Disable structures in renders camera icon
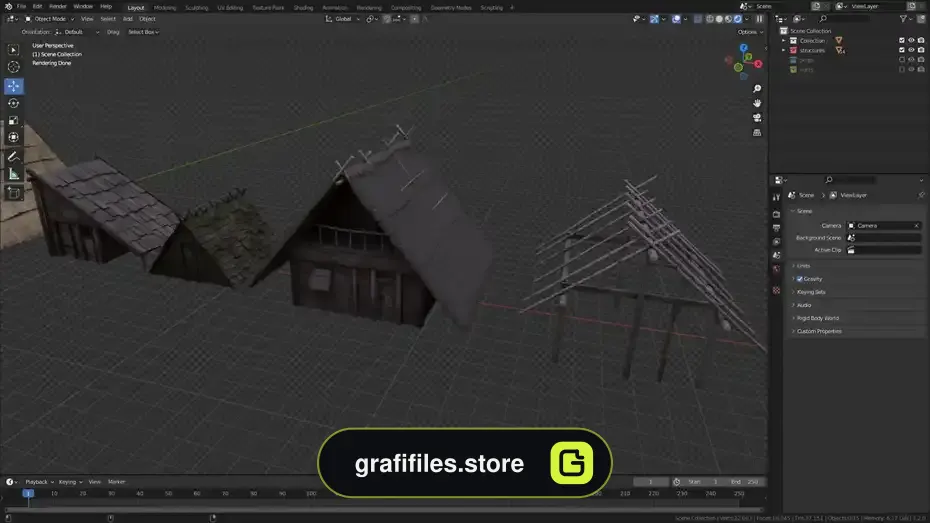Viewport: 930px width, 523px height. click(x=921, y=50)
